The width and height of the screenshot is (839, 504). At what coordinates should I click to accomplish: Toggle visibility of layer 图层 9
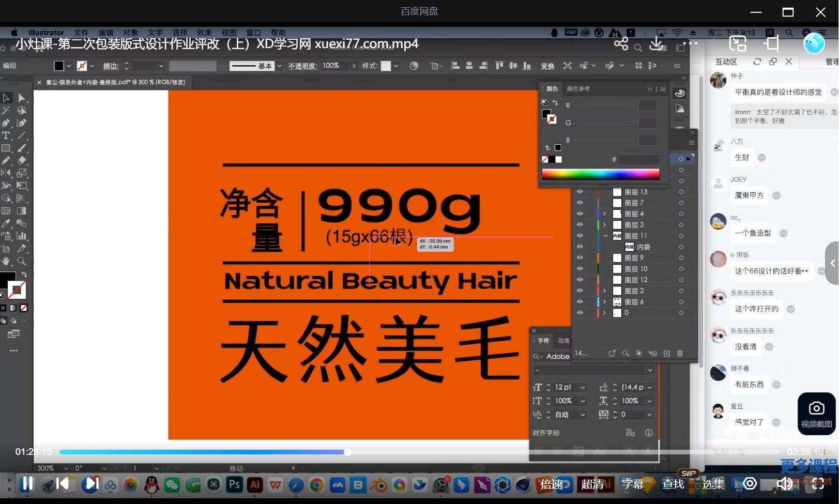click(x=579, y=257)
